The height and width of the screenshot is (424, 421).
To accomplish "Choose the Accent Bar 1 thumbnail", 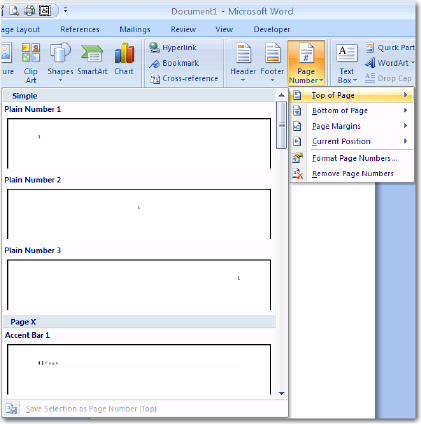I will (x=139, y=369).
